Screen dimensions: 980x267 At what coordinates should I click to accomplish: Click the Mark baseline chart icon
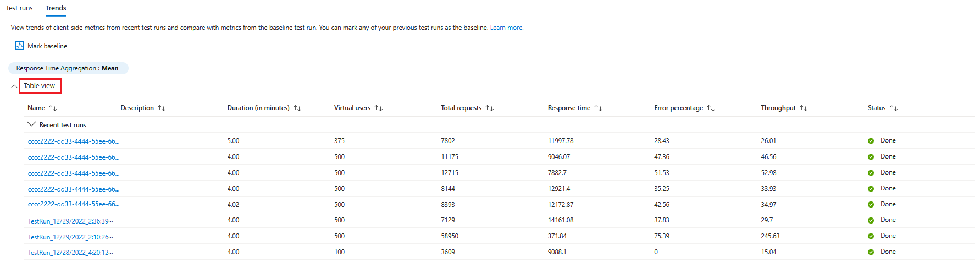click(x=19, y=46)
